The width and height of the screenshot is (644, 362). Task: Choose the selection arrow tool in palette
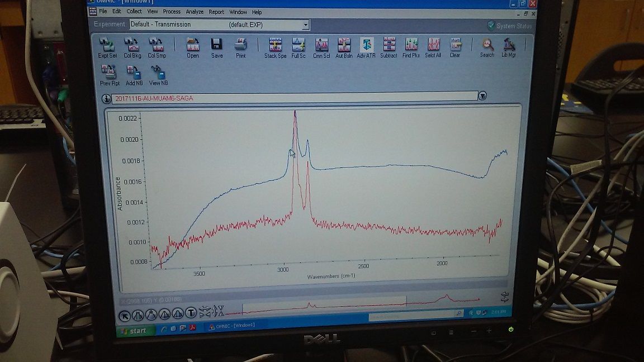point(125,316)
